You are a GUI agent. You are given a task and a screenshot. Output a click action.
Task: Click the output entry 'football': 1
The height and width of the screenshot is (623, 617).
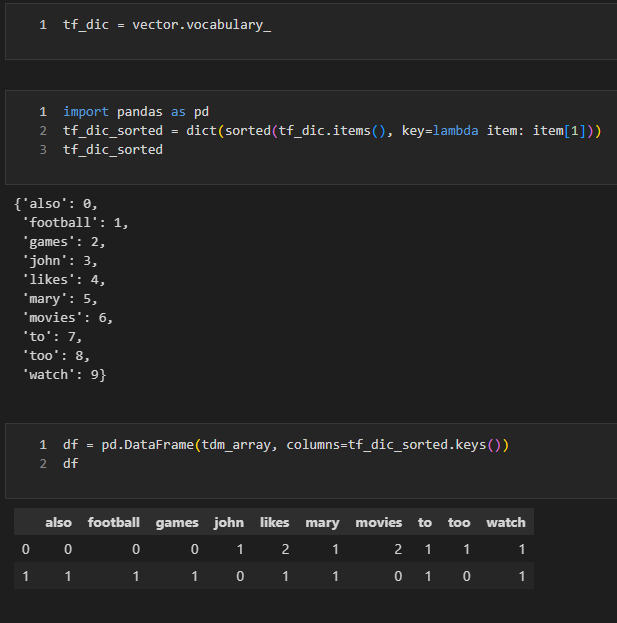click(x=75, y=222)
